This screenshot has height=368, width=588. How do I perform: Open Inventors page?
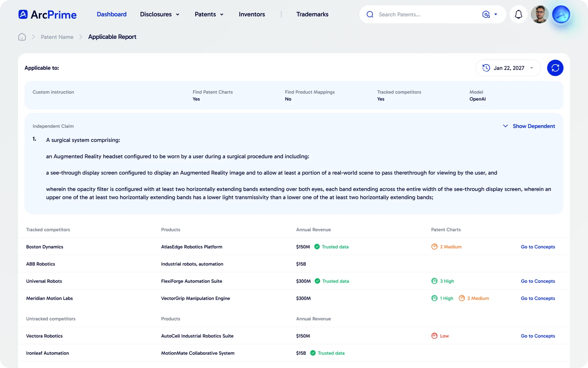[x=252, y=14]
